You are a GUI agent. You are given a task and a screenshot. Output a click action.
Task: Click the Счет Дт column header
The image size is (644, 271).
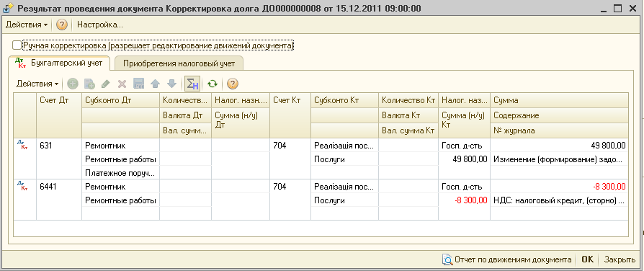point(59,115)
